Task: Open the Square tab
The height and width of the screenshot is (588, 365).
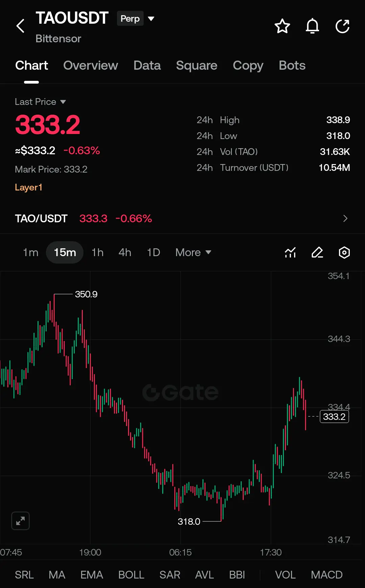Action: pos(197,65)
